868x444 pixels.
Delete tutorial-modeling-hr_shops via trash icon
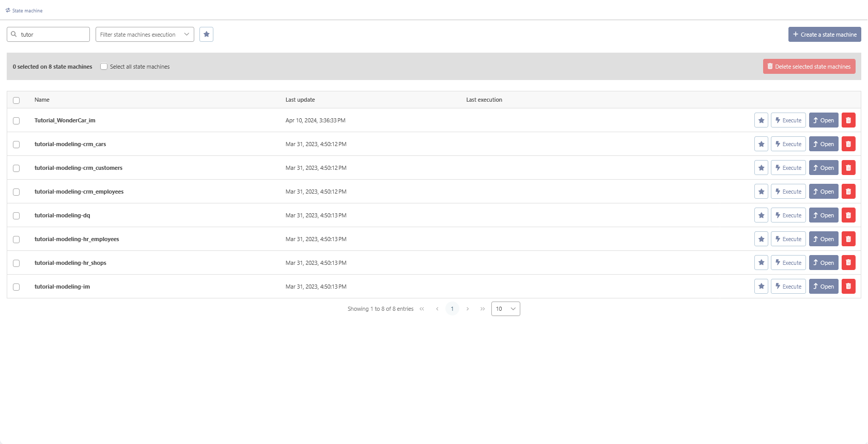point(848,263)
